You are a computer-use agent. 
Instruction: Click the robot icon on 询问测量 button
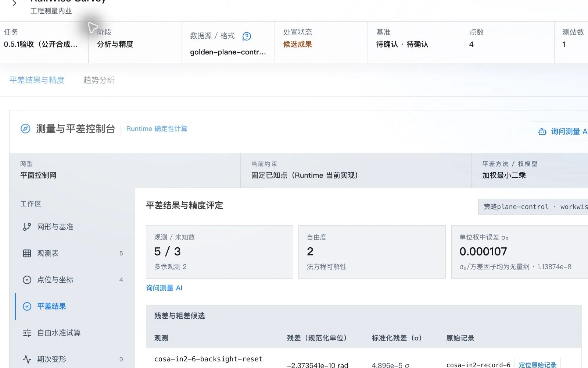click(x=542, y=132)
